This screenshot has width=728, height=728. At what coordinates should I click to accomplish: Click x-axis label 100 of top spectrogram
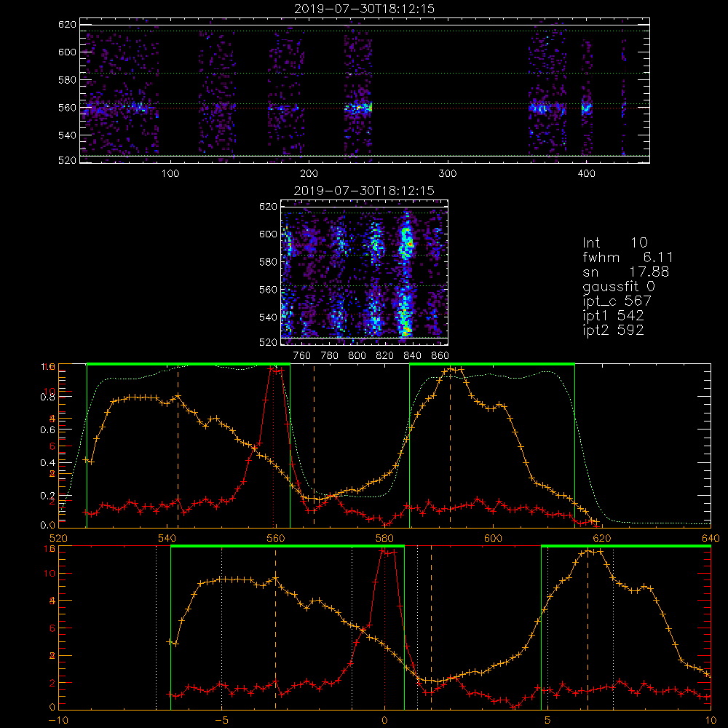170,174
